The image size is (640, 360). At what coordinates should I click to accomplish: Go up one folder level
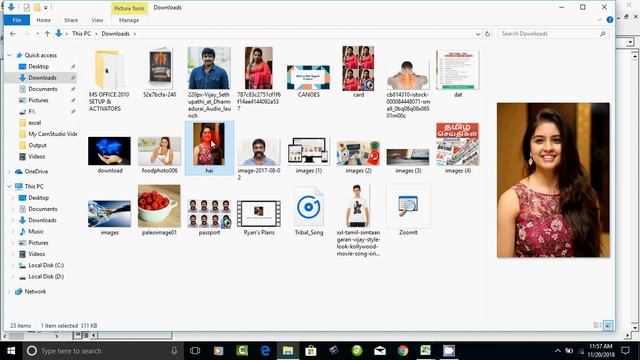click(x=47, y=34)
